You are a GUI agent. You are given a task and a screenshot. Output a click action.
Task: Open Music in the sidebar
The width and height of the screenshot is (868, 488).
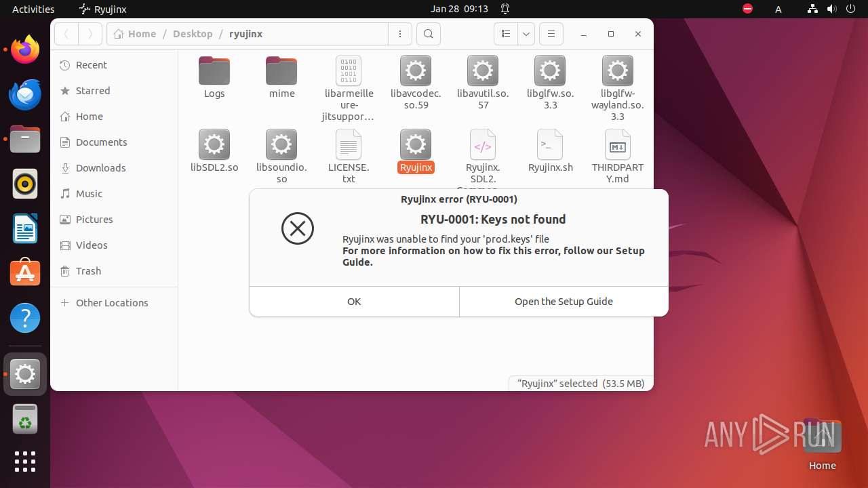pyautogui.click(x=114, y=194)
